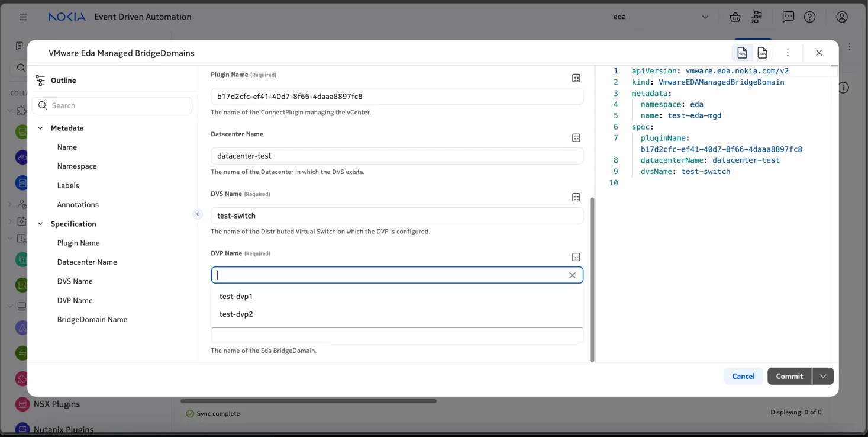The image size is (868, 437).
Task: Go to Datacenter Name in outline
Action: point(87,262)
